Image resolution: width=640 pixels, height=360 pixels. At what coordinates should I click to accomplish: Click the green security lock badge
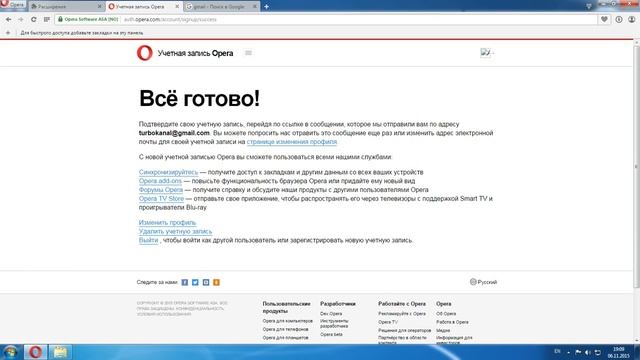[88, 19]
